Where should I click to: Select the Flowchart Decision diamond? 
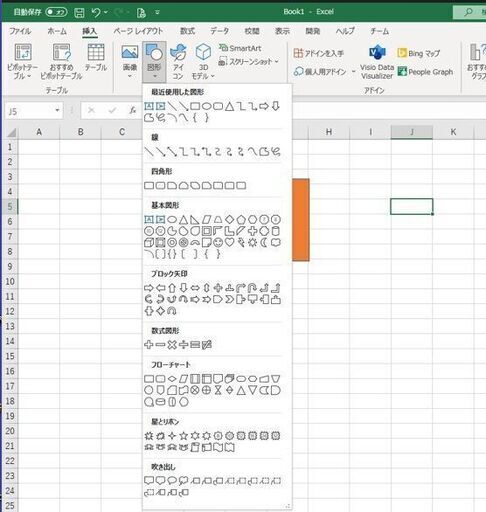pos(172,379)
